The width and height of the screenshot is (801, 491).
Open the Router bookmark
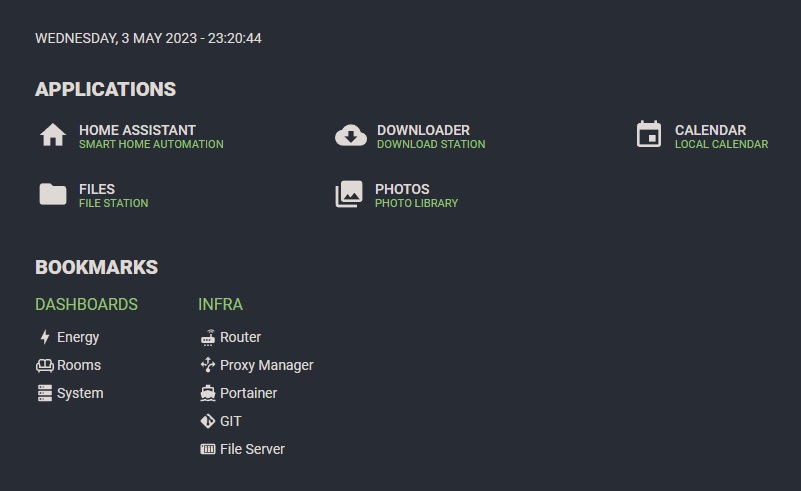click(241, 337)
